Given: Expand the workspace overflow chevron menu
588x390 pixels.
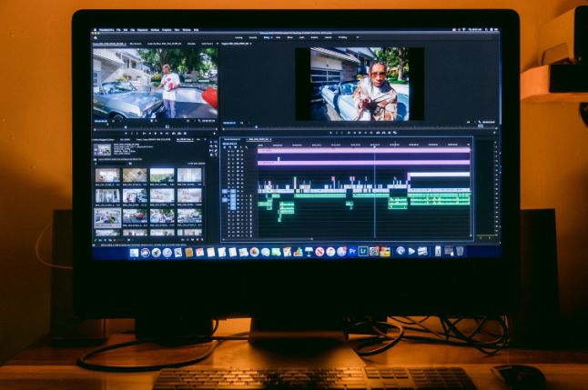Looking at the screenshot, I should [x=358, y=37].
